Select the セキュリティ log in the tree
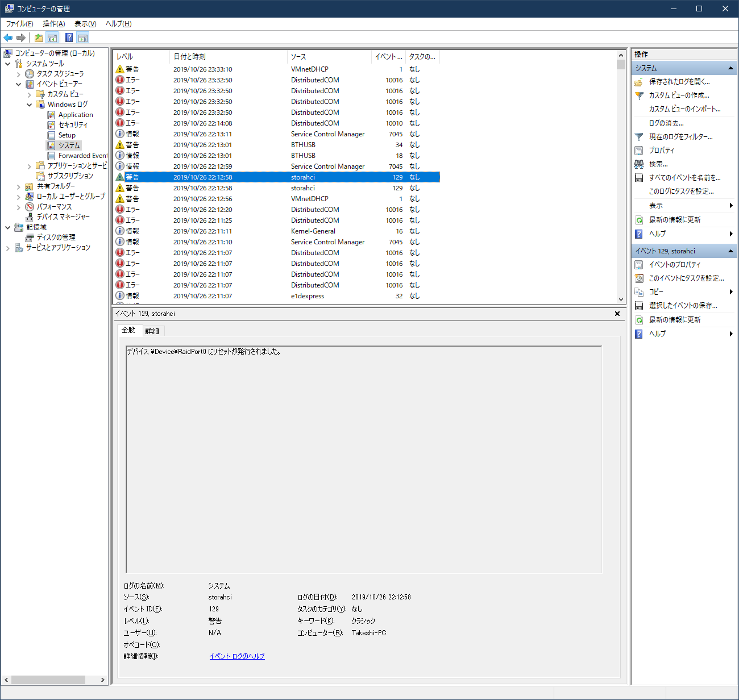739x700 pixels. point(73,125)
